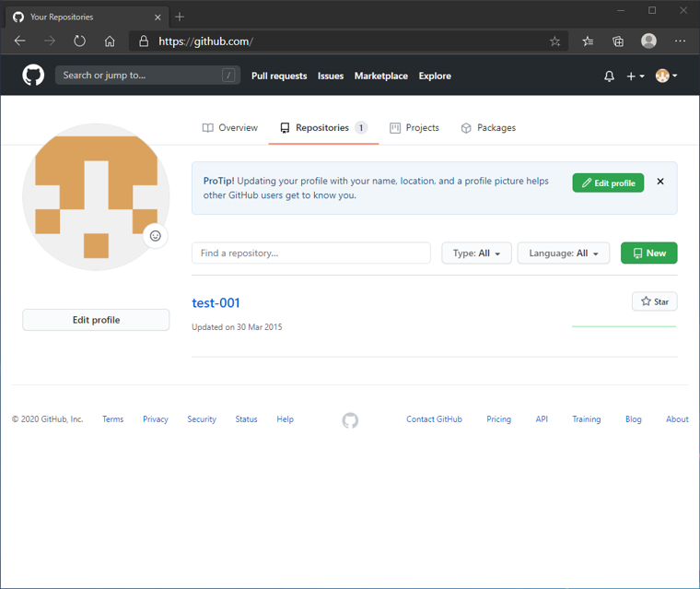Open the user avatar menu in header

tap(666, 76)
